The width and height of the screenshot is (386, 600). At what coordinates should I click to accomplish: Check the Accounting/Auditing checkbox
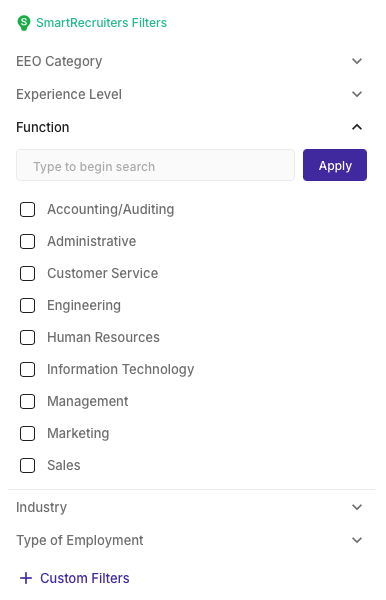click(x=28, y=209)
